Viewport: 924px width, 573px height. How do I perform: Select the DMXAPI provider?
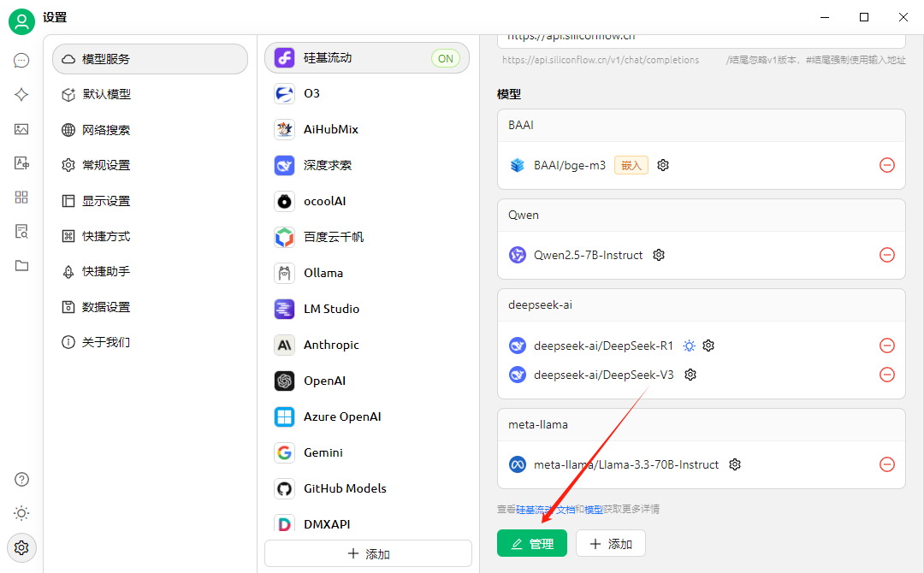367,523
